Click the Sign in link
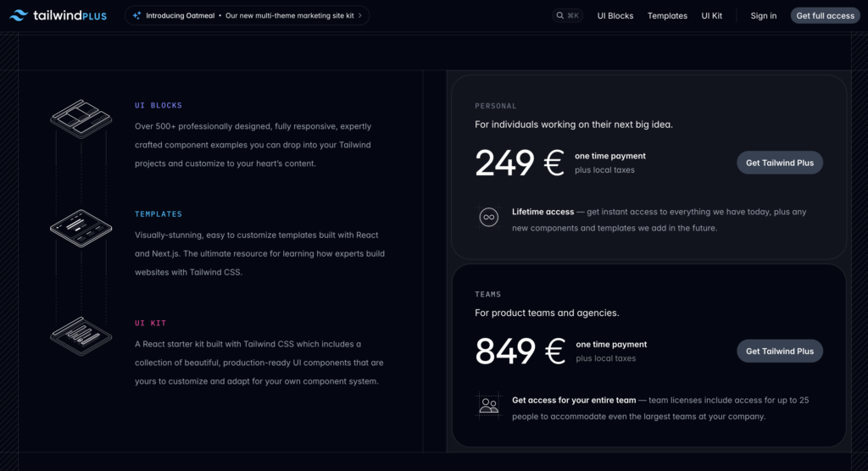 coord(763,15)
